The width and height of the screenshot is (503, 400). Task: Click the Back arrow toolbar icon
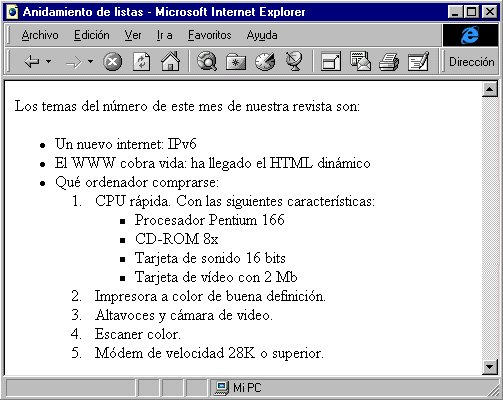pos(32,62)
